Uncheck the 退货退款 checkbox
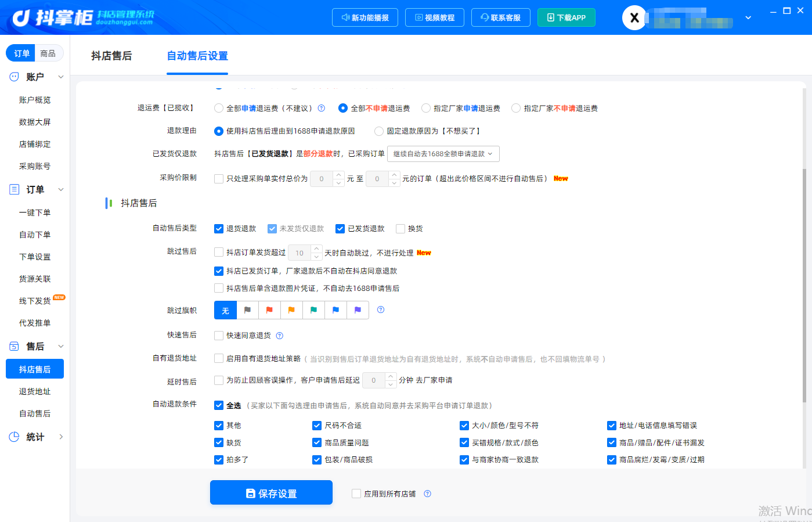Screen dimensions: 812x522 click(x=219, y=229)
